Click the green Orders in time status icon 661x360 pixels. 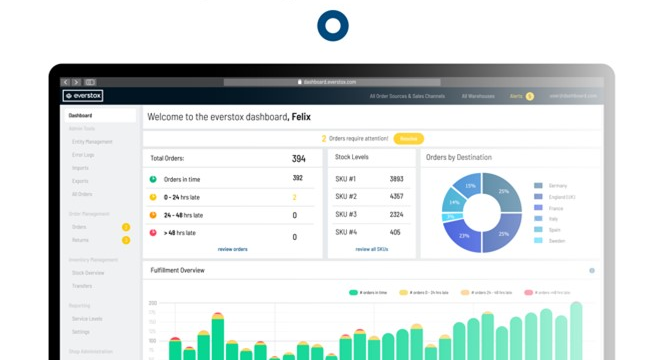[153, 179]
